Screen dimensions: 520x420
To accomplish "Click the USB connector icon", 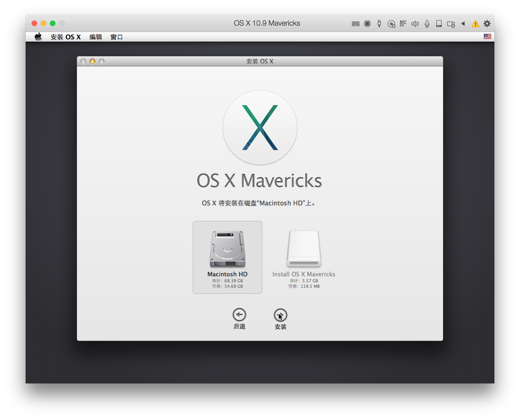I will (x=379, y=24).
